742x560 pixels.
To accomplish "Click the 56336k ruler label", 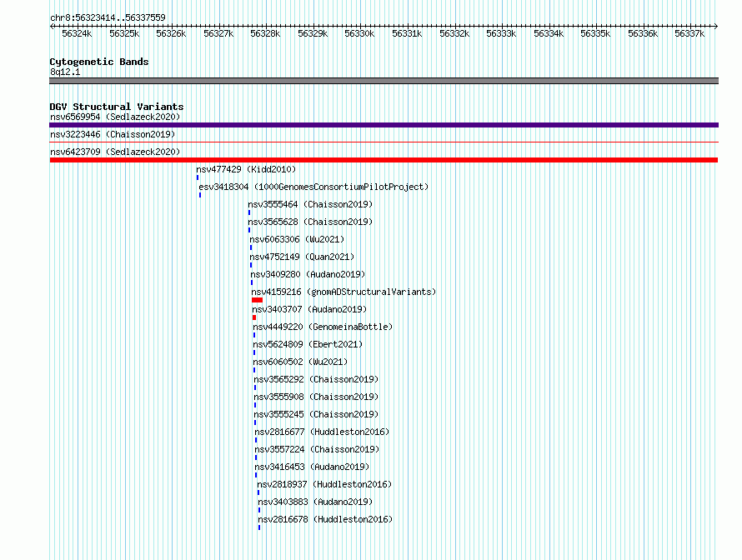I will coord(643,33).
